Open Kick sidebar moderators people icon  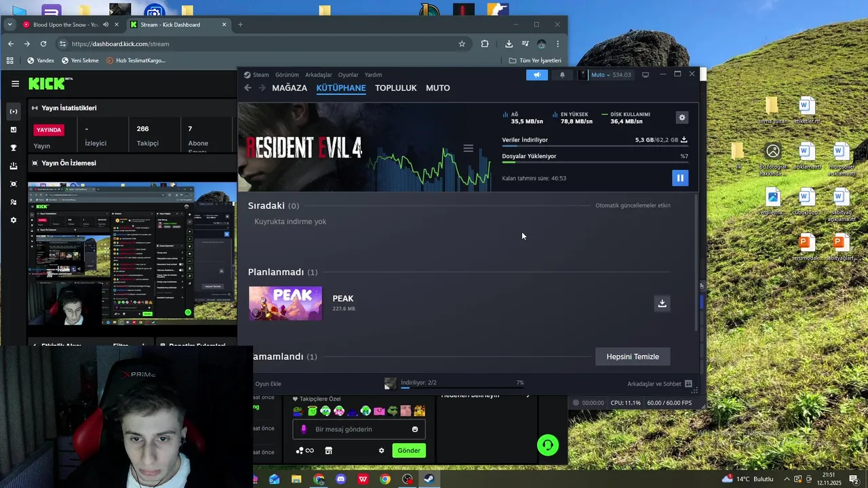click(x=14, y=202)
